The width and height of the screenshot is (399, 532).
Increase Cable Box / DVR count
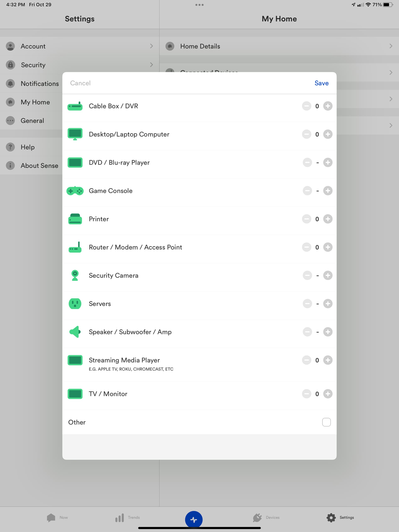(328, 106)
